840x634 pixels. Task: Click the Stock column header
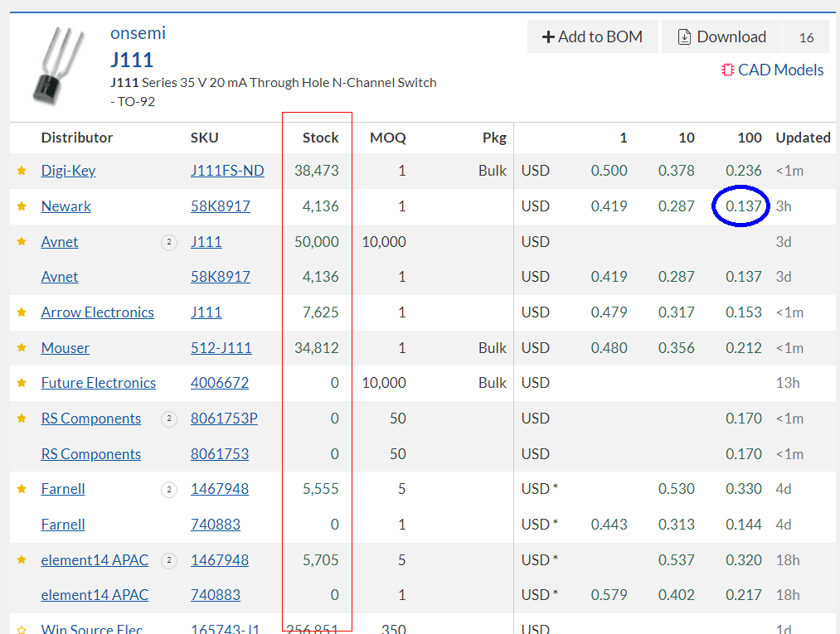320,138
